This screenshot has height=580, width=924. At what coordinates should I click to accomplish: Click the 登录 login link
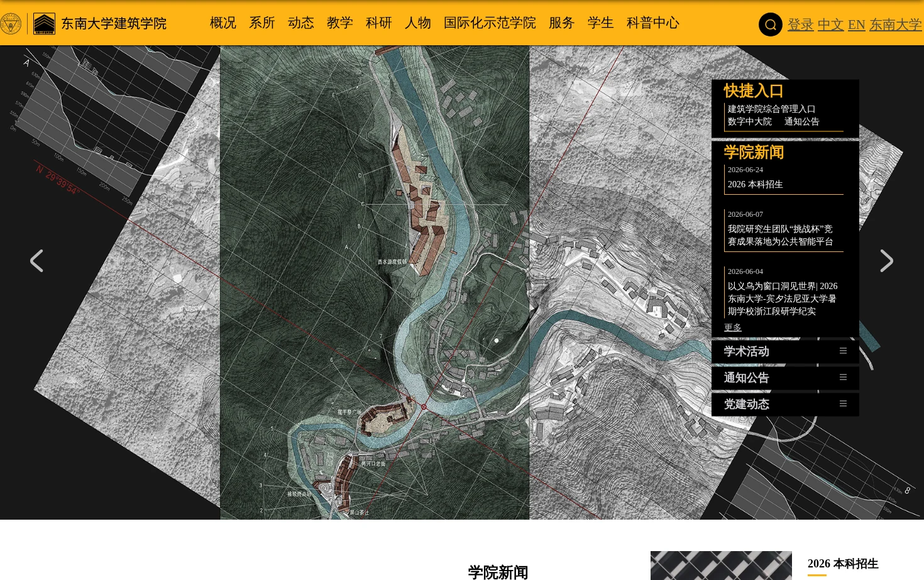[801, 25]
